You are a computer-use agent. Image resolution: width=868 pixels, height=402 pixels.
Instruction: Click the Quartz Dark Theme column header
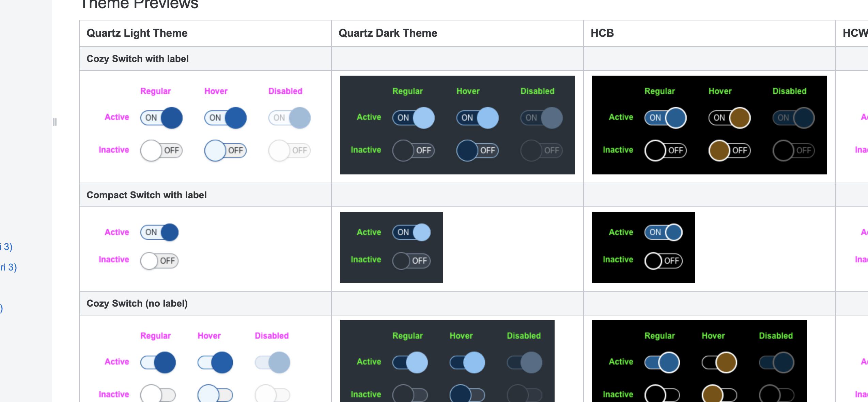388,33
